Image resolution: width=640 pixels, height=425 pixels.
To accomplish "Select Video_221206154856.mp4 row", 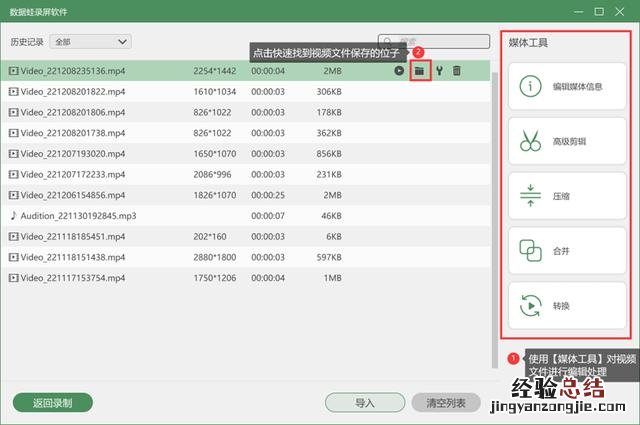I will pyautogui.click(x=72, y=195).
